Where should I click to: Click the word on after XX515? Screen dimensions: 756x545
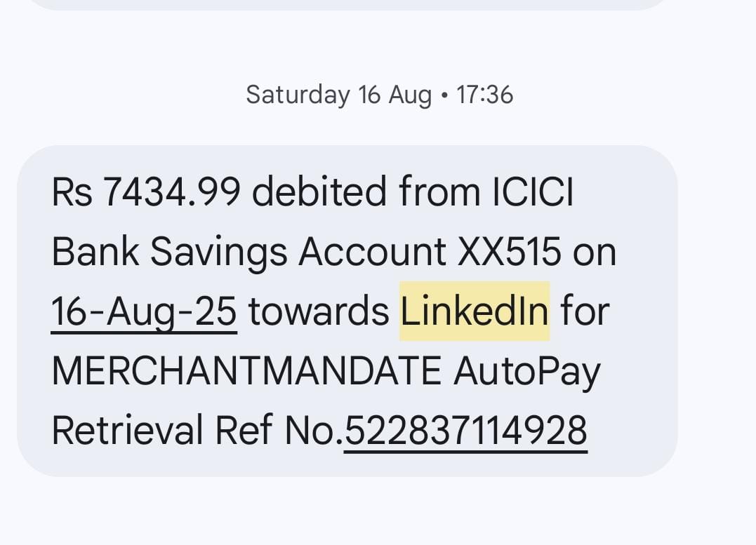[x=595, y=251]
